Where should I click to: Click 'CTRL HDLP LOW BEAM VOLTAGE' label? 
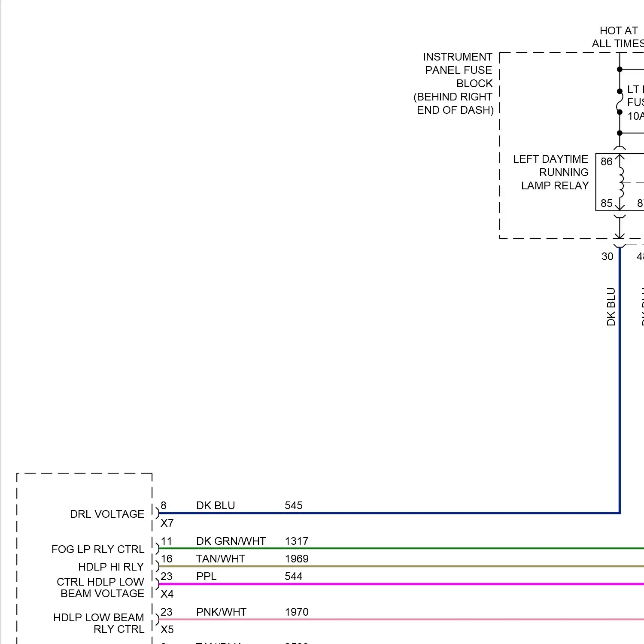point(100,587)
